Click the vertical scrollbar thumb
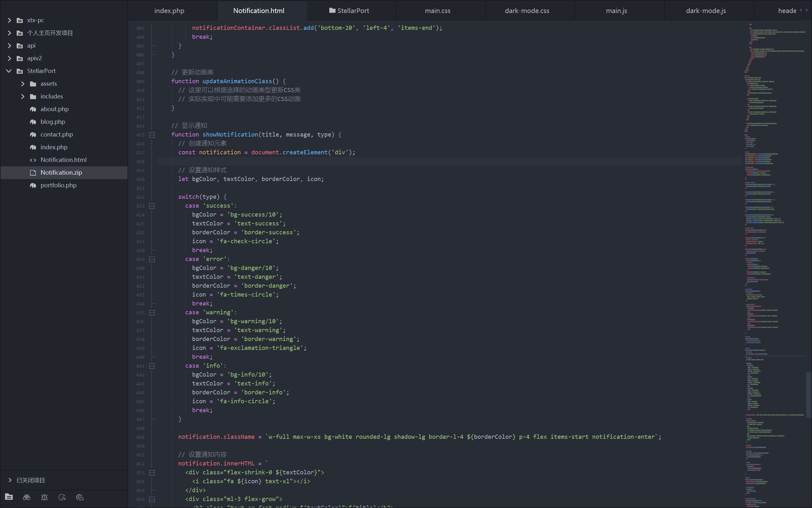This screenshot has width=812, height=508. click(x=809, y=395)
